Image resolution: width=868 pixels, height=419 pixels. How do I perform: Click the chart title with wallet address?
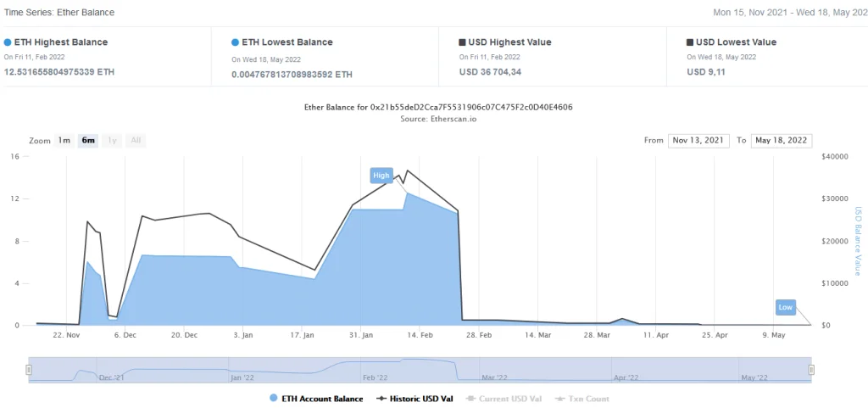click(x=438, y=108)
